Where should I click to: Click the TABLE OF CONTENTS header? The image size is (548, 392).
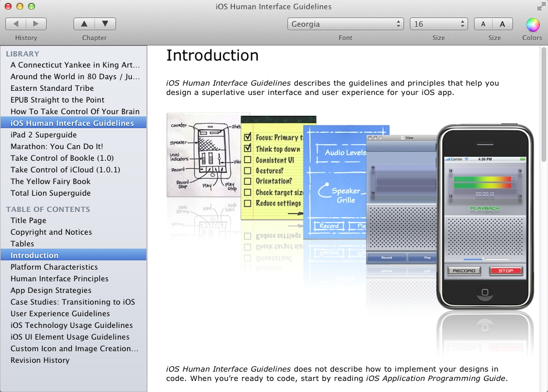[x=48, y=210]
